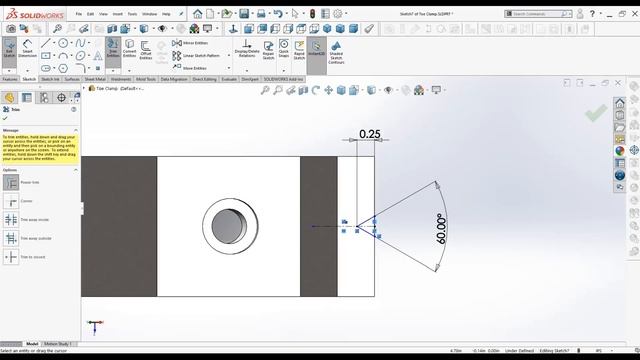Click Convert Entities tool
Screen dimensions: 640x360
coord(129,48)
